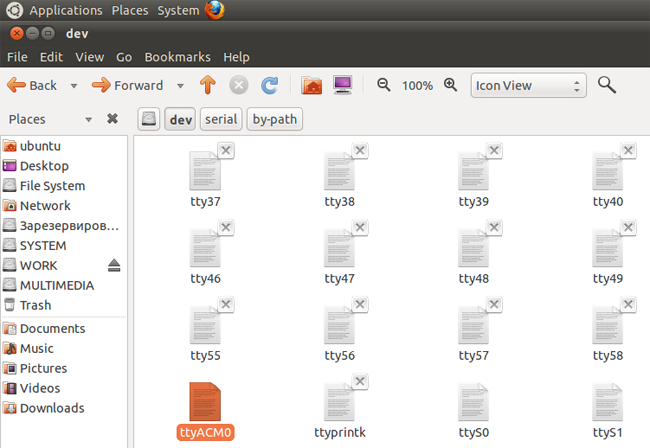The image size is (650, 448).
Task: Click the zoom out magnifier icon
Action: point(384,85)
